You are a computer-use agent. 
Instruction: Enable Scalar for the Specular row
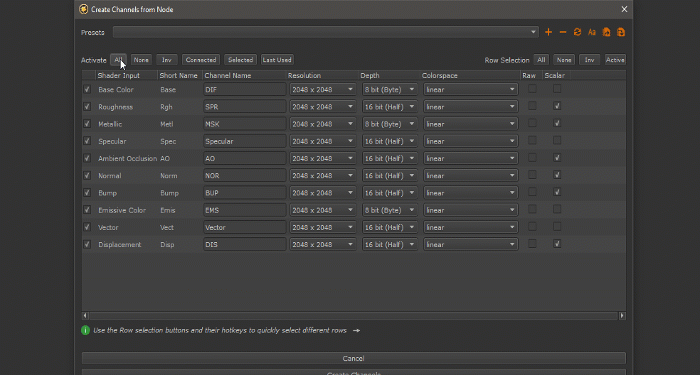tap(557, 140)
